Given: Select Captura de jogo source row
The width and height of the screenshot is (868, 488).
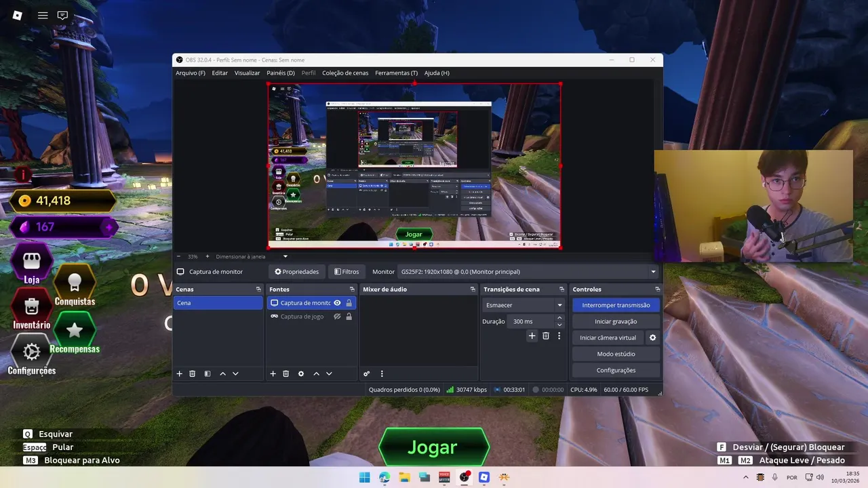Looking at the screenshot, I should tap(312, 317).
